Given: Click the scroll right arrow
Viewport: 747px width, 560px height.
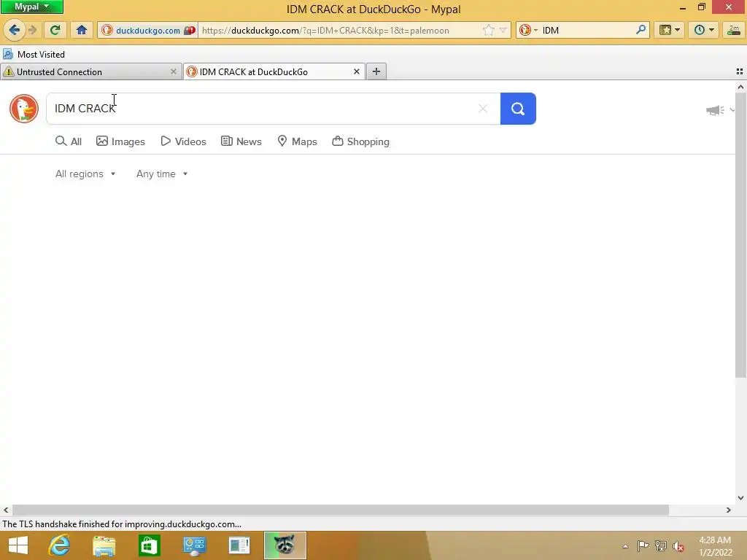Looking at the screenshot, I should [729, 510].
